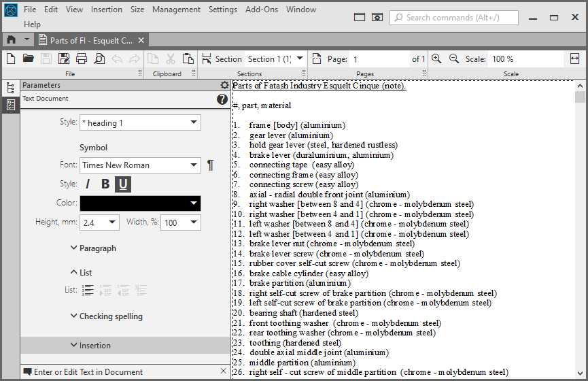Click the zoom in magnifier icon
Screen dimensions: 588x381
pyautogui.click(x=436, y=59)
